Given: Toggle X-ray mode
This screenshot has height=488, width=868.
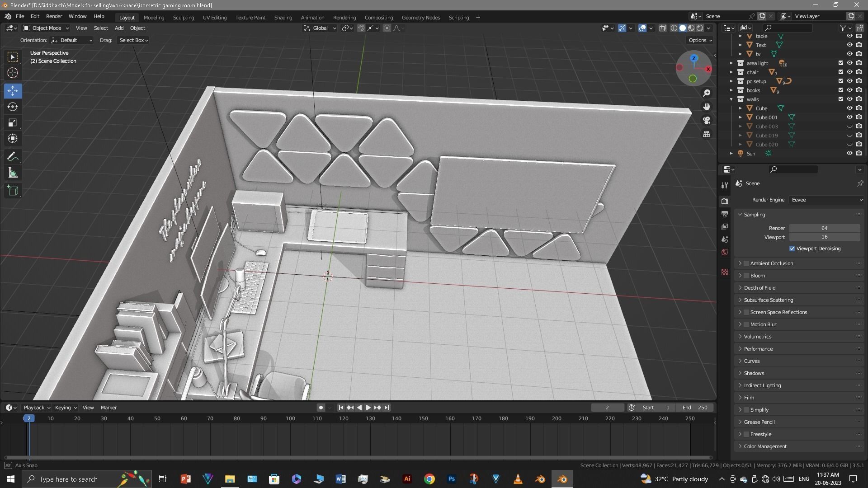Looking at the screenshot, I should (x=662, y=28).
